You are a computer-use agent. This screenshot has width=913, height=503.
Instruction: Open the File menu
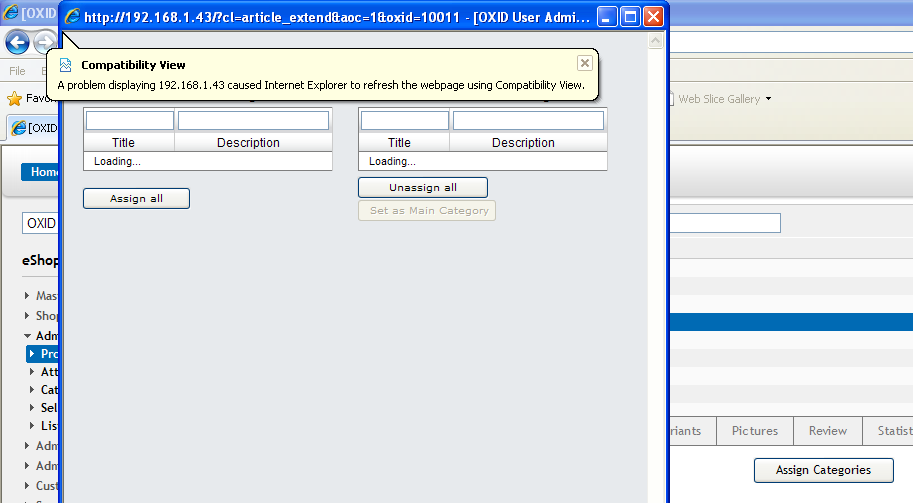pos(17,71)
